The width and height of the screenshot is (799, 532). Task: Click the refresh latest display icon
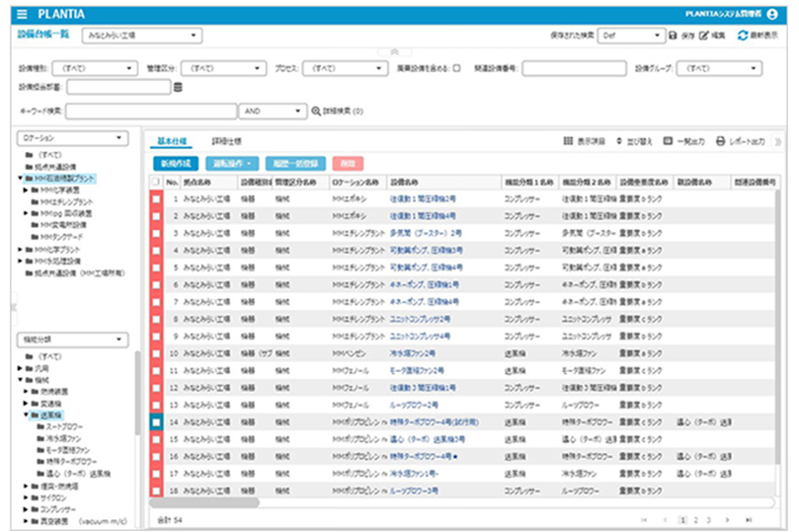(743, 36)
